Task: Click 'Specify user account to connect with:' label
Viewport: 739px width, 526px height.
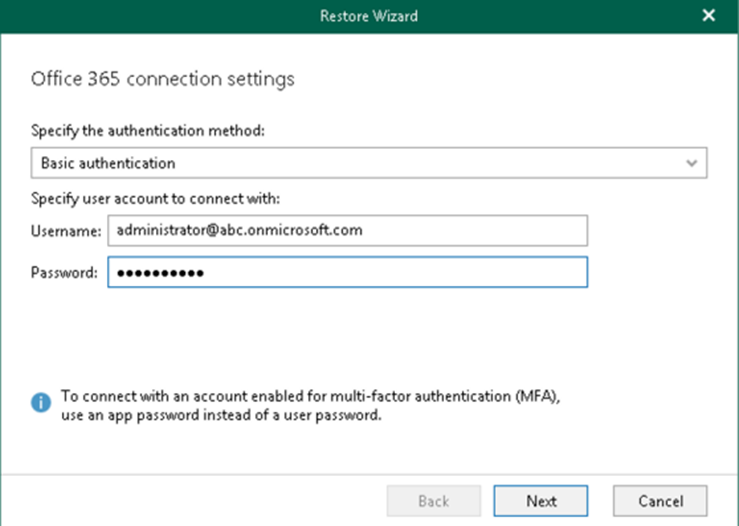Action: [156, 198]
